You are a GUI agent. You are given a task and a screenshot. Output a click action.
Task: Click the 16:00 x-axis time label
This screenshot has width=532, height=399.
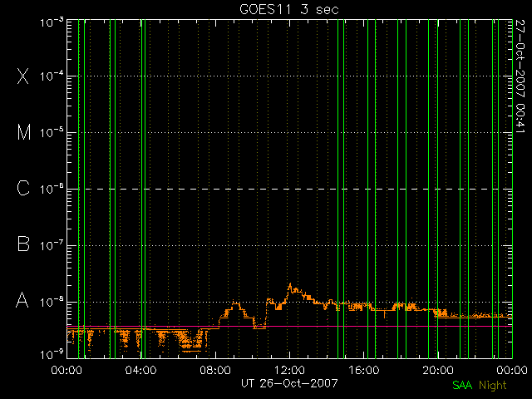(x=364, y=369)
